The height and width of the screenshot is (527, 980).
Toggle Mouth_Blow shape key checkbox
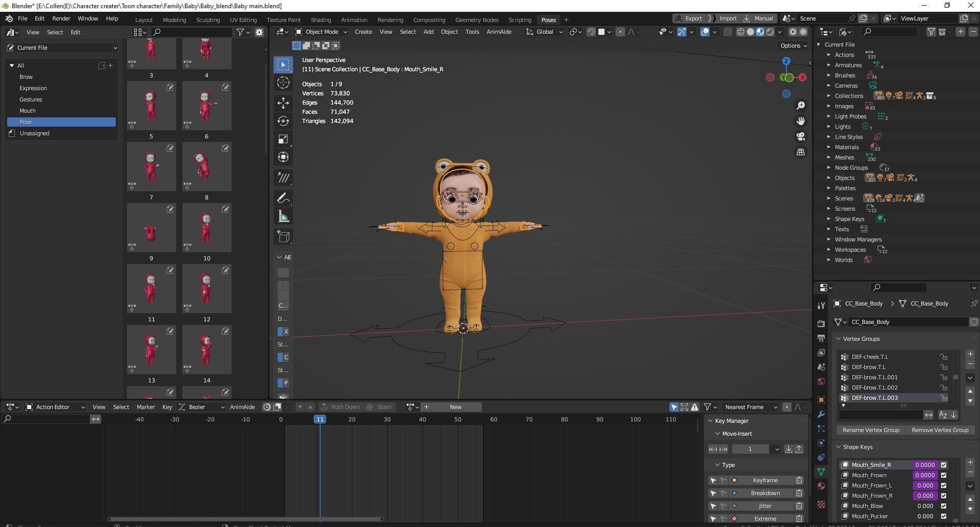(x=944, y=506)
